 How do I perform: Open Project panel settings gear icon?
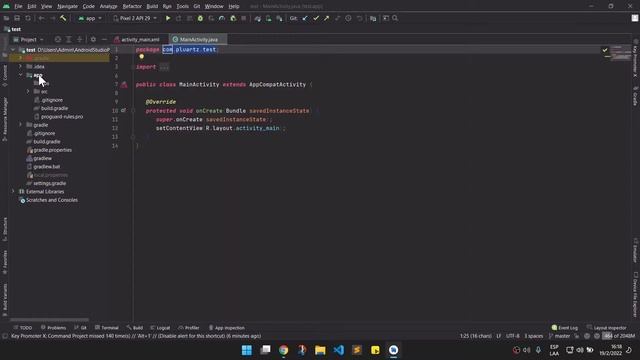pos(93,40)
